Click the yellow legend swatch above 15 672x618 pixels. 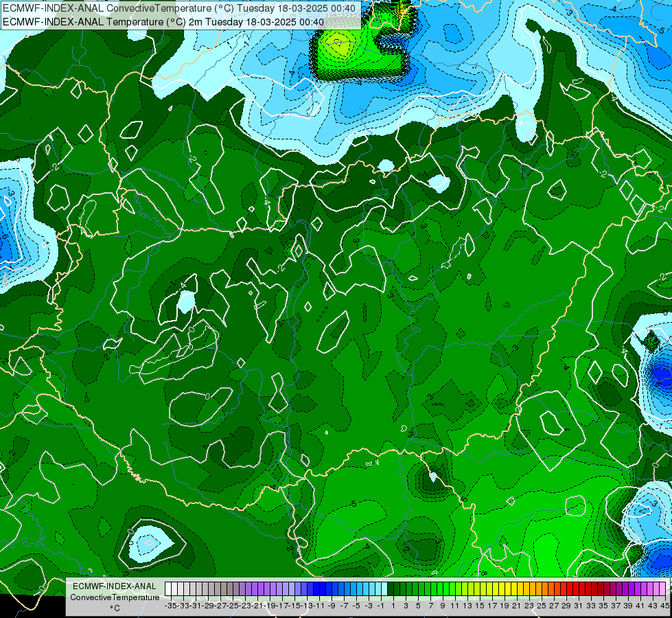(477, 588)
